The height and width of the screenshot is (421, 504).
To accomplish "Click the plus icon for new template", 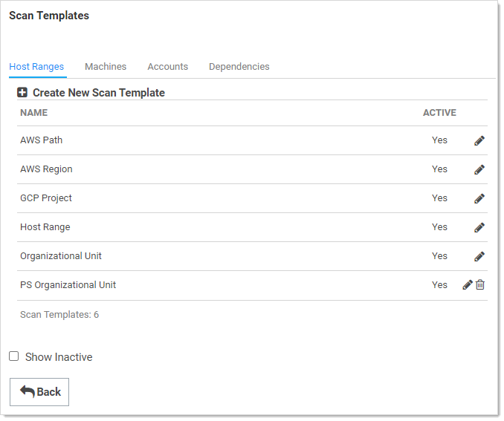I will click(x=22, y=93).
